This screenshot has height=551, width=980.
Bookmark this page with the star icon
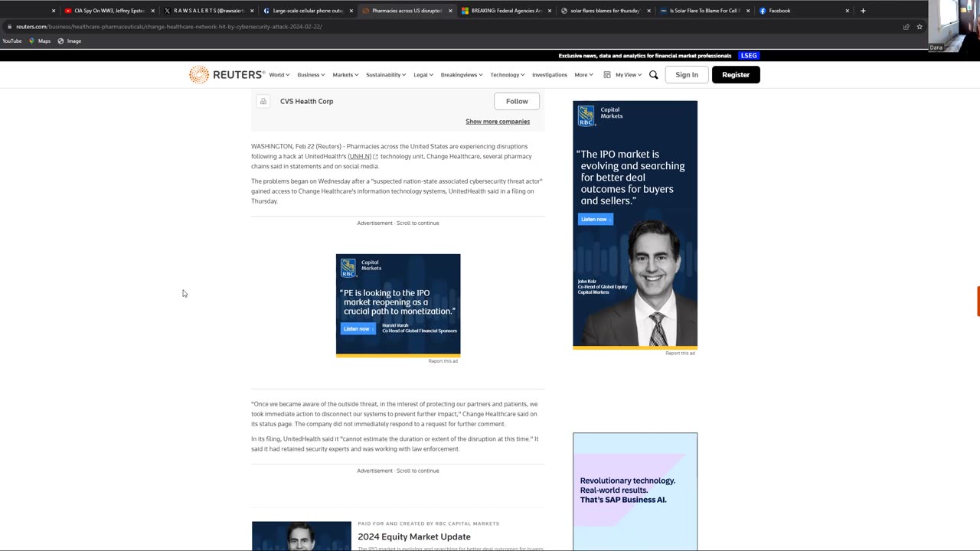[x=920, y=27]
